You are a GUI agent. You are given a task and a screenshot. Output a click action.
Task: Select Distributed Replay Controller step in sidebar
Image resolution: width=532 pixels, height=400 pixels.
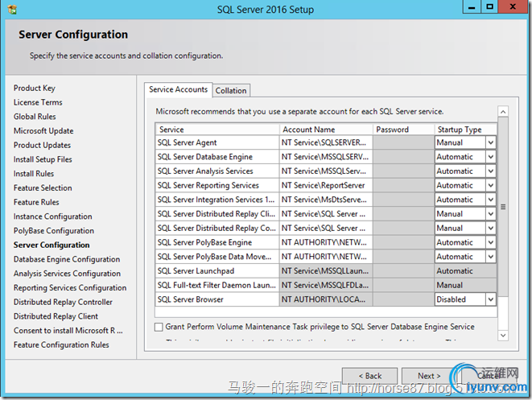pyautogui.click(x=63, y=302)
